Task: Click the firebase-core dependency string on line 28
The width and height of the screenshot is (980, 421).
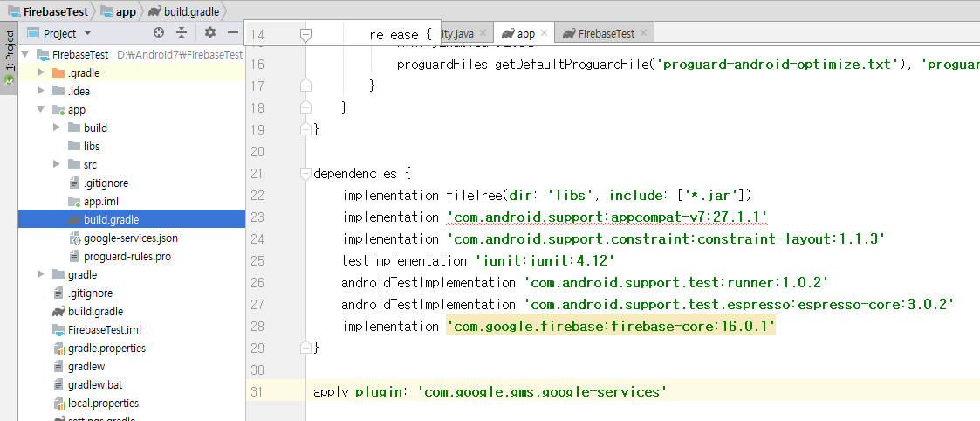Action: tap(610, 327)
